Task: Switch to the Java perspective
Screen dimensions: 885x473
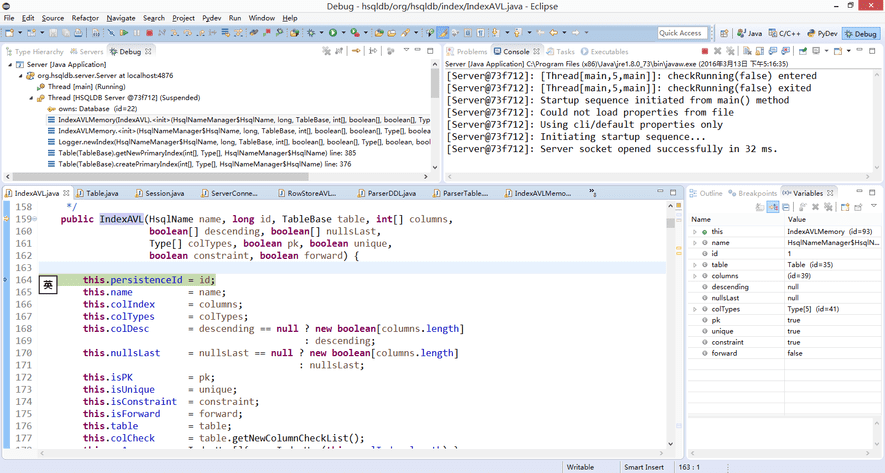Action: click(751, 33)
